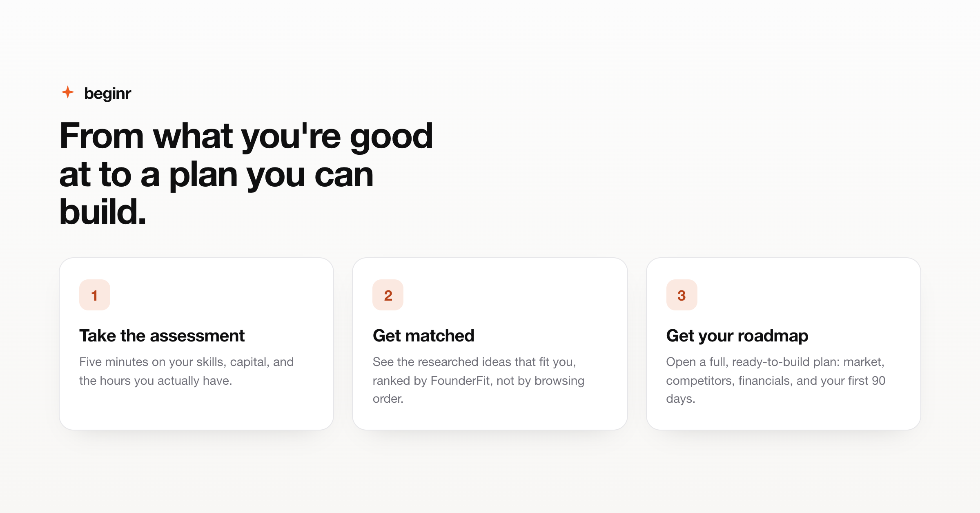Open the Get your roadmap heading
This screenshot has width=980, height=513.
coord(737,336)
